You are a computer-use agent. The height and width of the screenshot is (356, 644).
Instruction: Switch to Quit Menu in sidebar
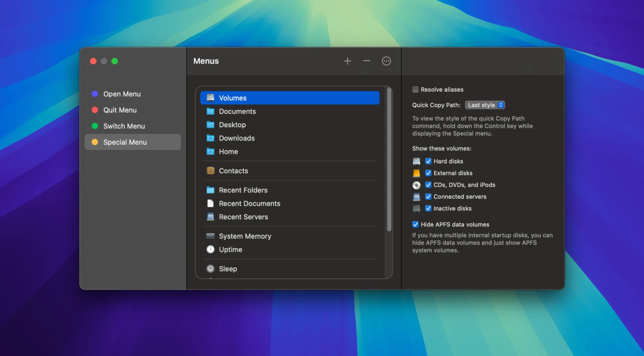point(120,110)
